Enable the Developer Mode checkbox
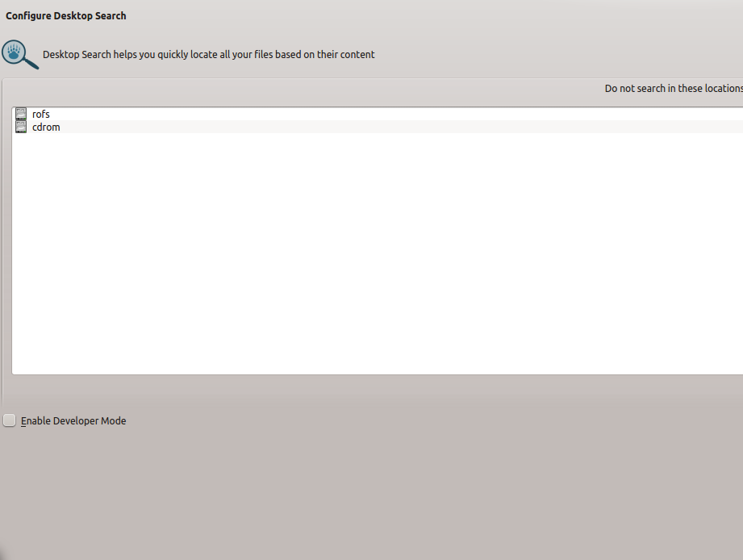743x560 pixels. [9, 420]
